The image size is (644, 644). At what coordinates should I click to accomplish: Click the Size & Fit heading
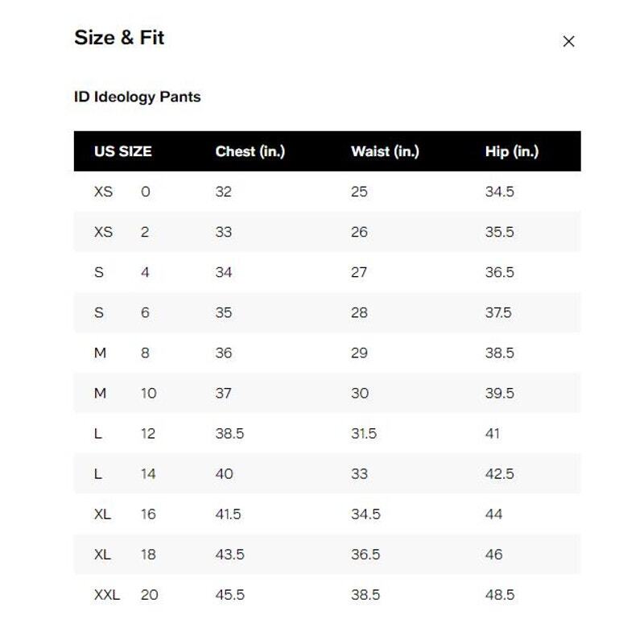pos(119,38)
